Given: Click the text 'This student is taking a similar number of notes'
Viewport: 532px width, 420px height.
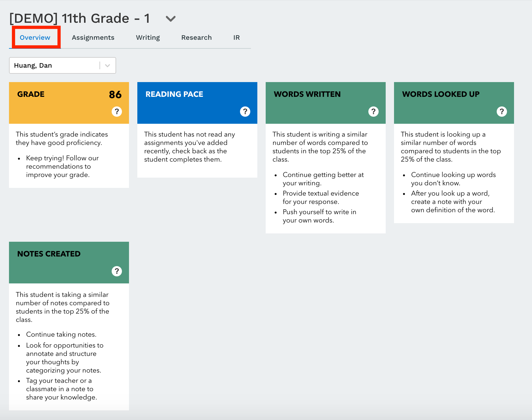Looking at the screenshot, I should [63, 307].
